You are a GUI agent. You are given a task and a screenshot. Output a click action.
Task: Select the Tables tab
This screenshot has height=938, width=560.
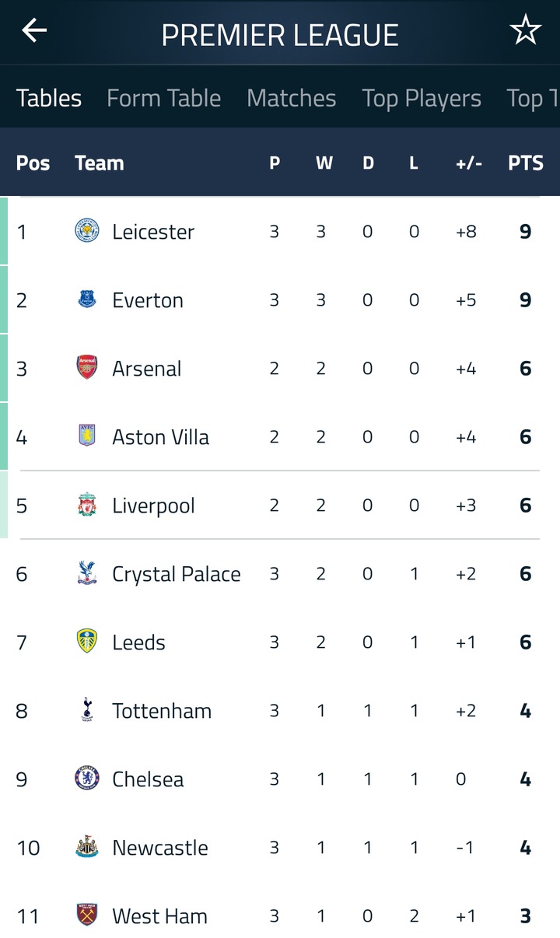coord(49,98)
